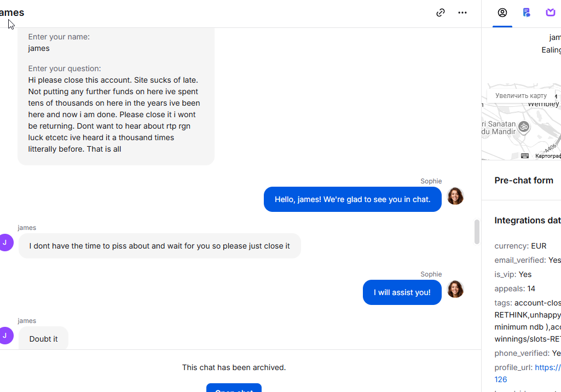Open the three-dots more options menu
The image size is (561, 392).
tap(462, 13)
